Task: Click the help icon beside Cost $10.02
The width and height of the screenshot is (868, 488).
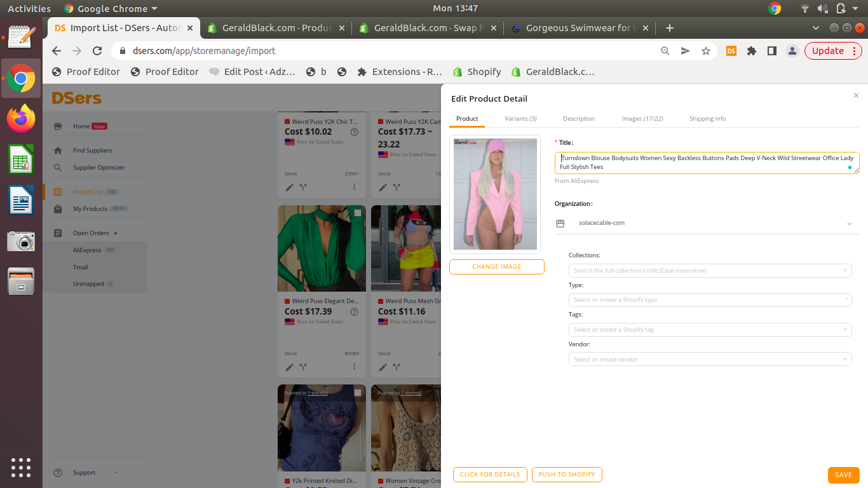Action: coord(355,132)
